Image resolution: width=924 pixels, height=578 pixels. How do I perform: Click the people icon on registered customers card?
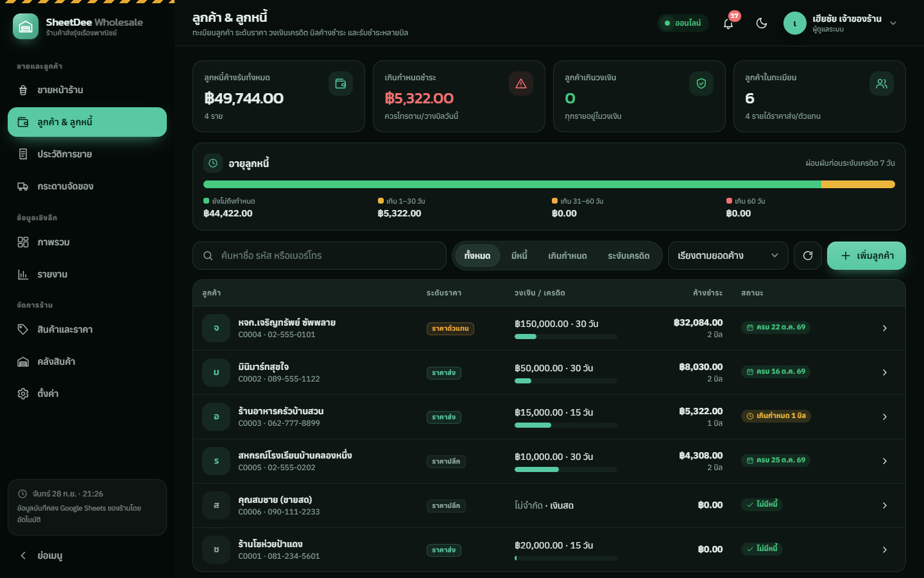point(882,83)
